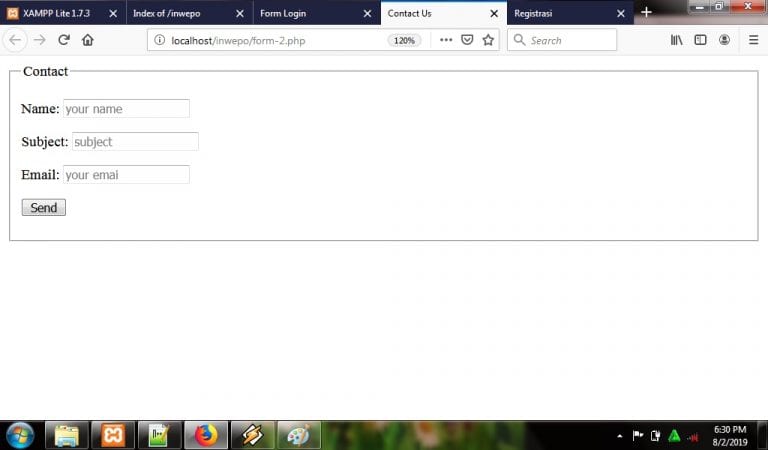Save page to Pocket
Viewport: 768px width, 450px height.
[x=467, y=40]
